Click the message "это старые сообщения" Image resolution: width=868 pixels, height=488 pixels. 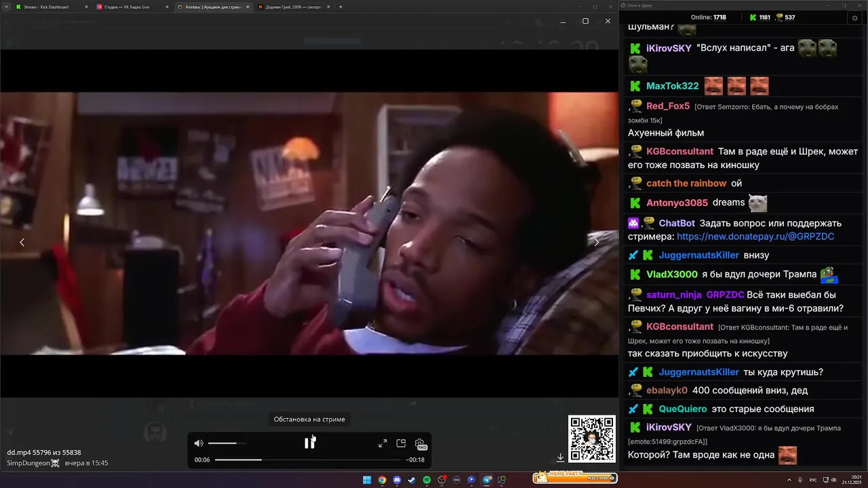click(763, 409)
